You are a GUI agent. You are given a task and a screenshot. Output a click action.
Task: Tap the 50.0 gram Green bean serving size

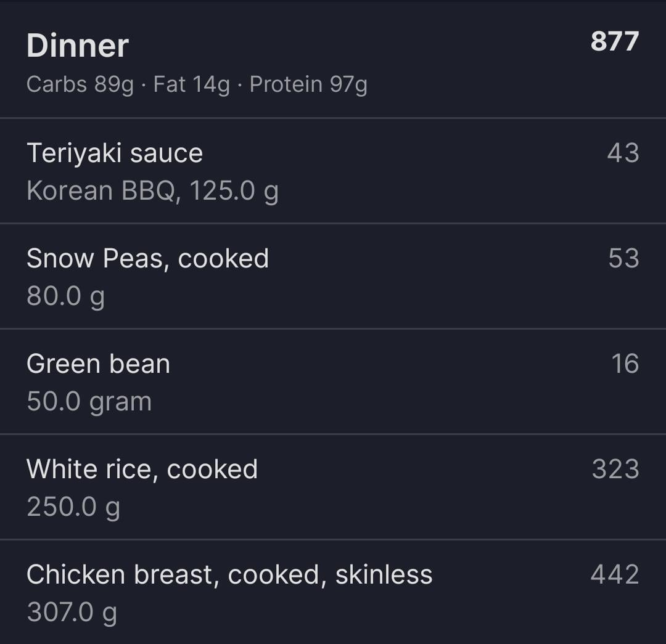pyautogui.click(x=89, y=402)
